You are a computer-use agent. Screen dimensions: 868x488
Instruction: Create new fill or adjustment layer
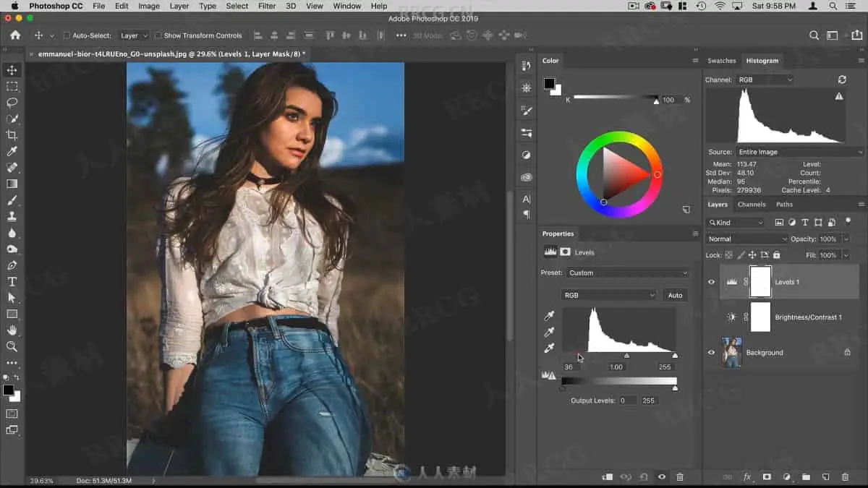pos(786,477)
